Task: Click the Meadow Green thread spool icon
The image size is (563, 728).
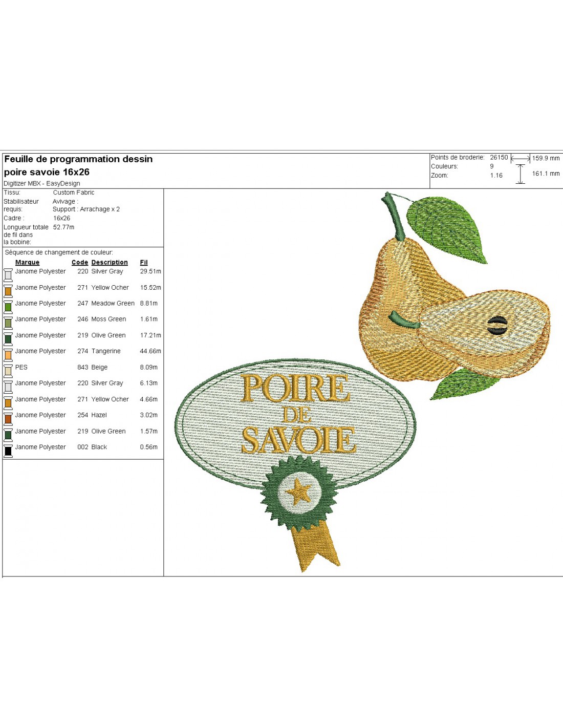Action: click(8, 307)
